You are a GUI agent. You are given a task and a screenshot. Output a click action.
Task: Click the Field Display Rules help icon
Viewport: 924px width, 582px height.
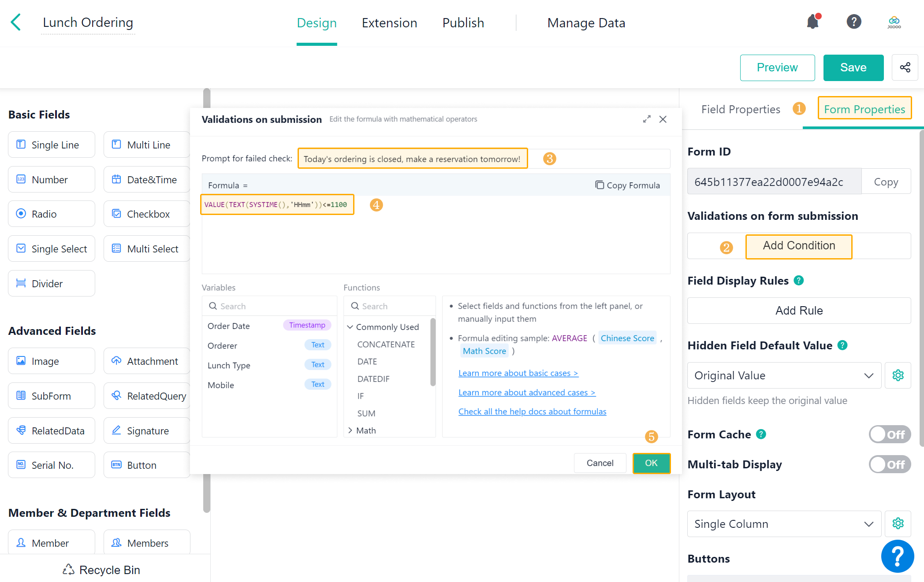pos(799,281)
